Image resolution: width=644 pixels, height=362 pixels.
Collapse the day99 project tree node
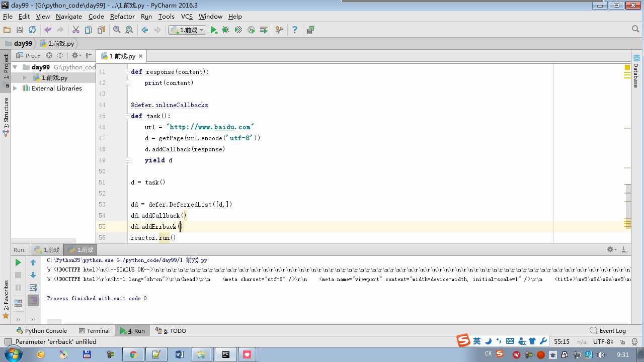tap(15, 67)
